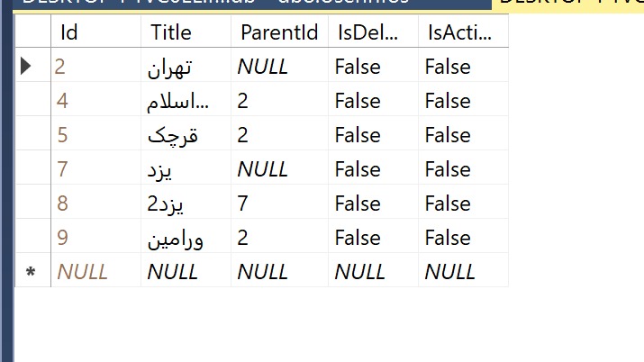This screenshot has height=362, width=644.
Task: Select the Id column header
Action: pos(96,32)
